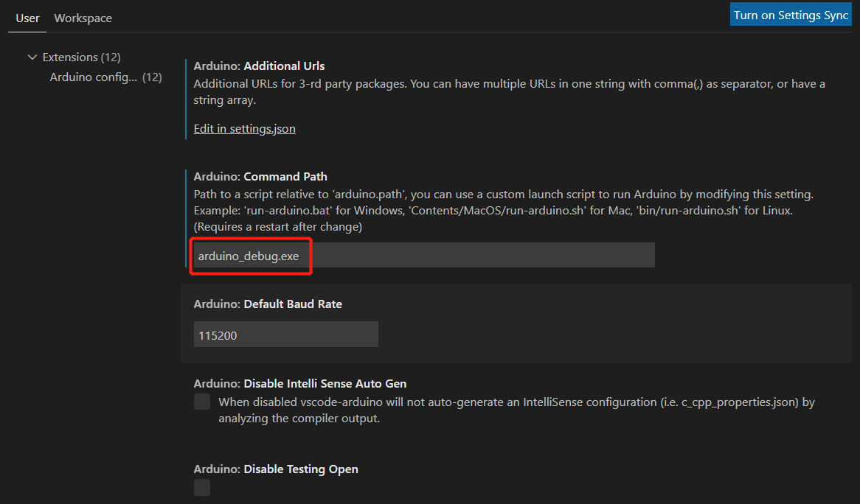
Task: Click Turn on Settings Sync button
Action: [x=791, y=15]
